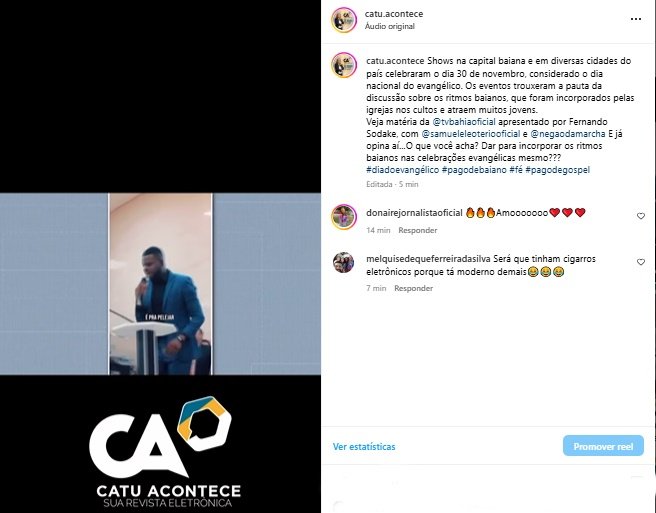Click Ver estatísticas
The image size is (656, 513).
click(364, 447)
